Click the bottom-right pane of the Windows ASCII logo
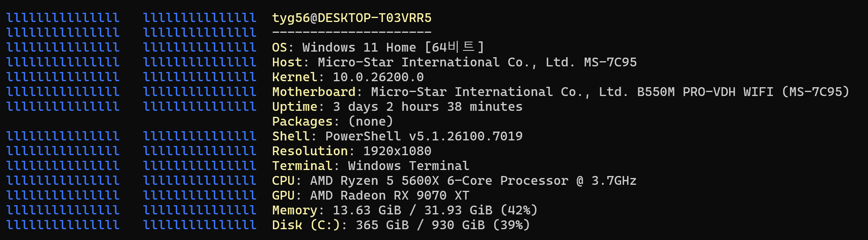This screenshot has width=868, height=240. (x=200, y=180)
